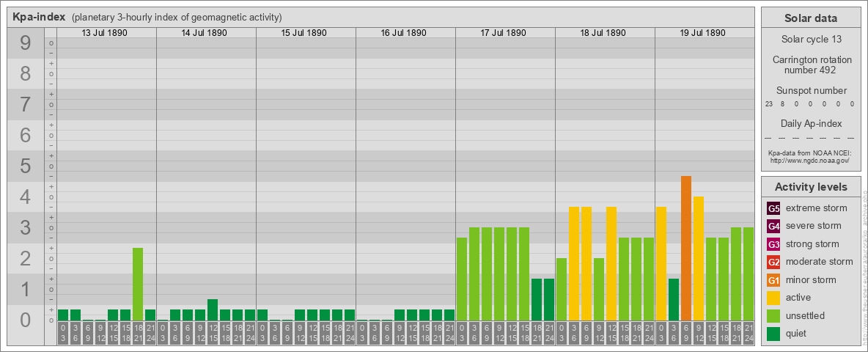Click the G4 severe storm badge
This screenshot has height=352, width=868.
click(x=773, y=226)
